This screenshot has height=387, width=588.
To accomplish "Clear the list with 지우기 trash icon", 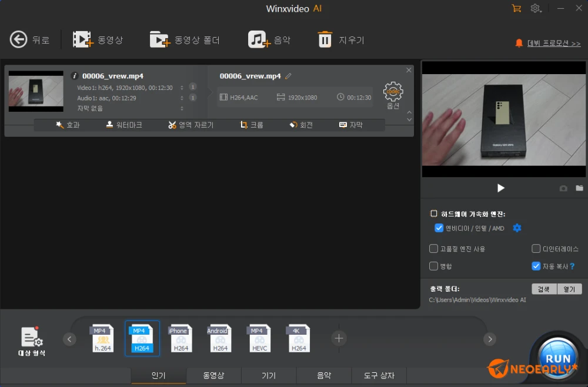I will (341, 40).
